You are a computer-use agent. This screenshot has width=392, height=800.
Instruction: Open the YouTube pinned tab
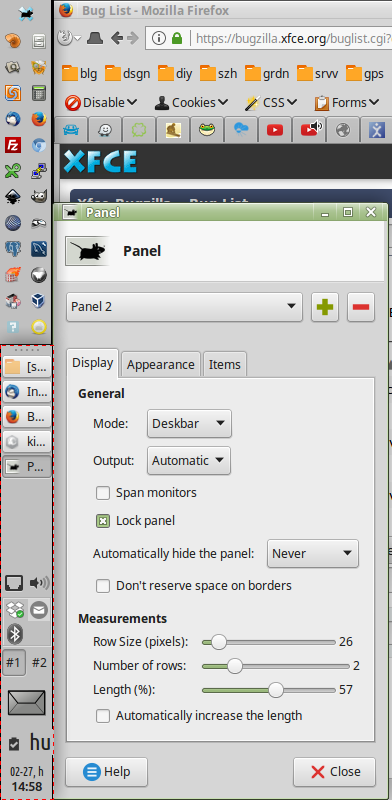click(275, 130)
